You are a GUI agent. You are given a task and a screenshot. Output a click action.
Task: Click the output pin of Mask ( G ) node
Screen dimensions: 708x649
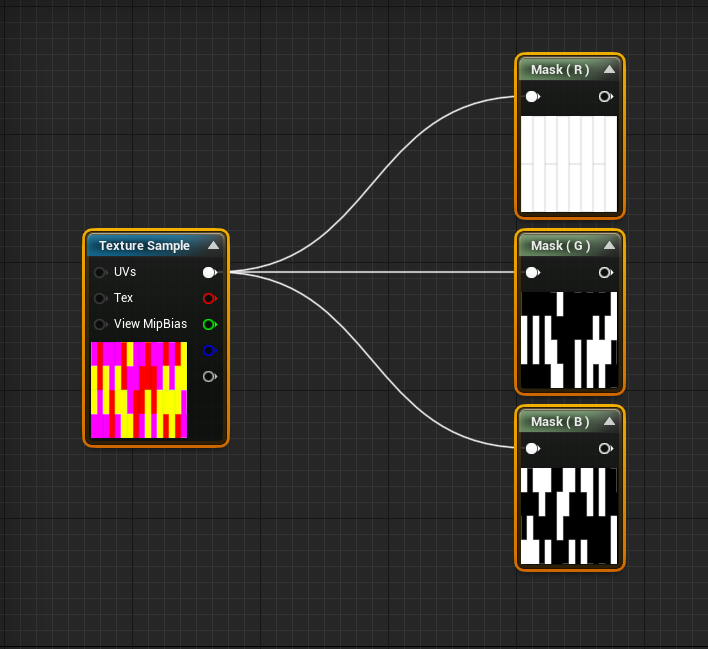click(x=605, y=272)
